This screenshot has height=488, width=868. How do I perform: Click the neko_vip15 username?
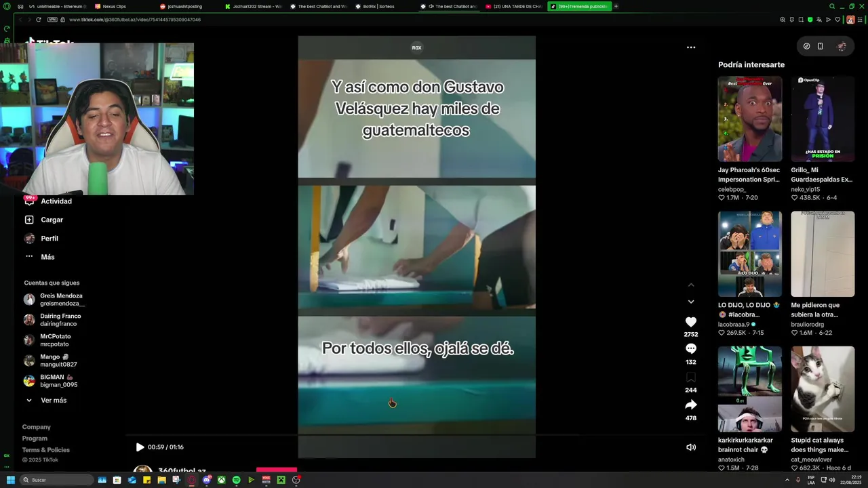point(804,189)
